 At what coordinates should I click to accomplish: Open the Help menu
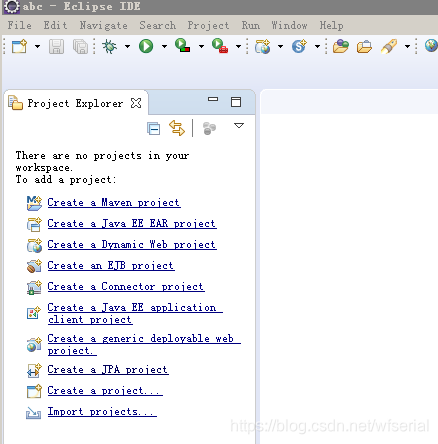click(331, 25)
